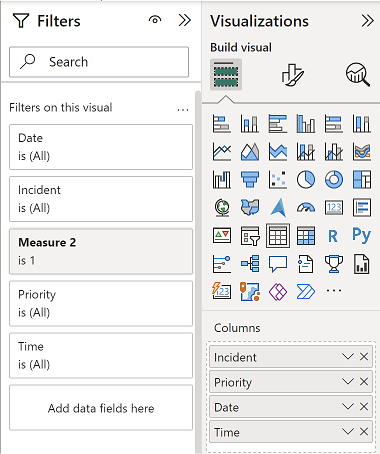380x454 pixels.
Task: Select the Clustered bar chart visual
Action: (278, 124)
